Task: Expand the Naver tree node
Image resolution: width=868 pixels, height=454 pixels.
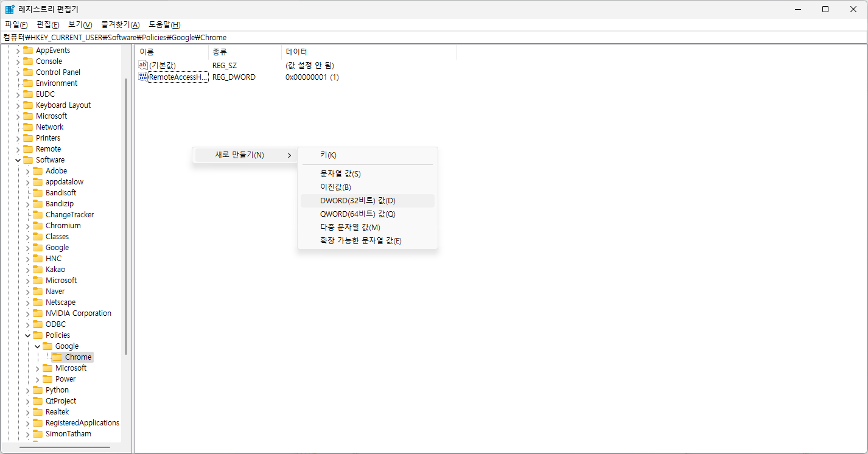Action: (27, 292)
